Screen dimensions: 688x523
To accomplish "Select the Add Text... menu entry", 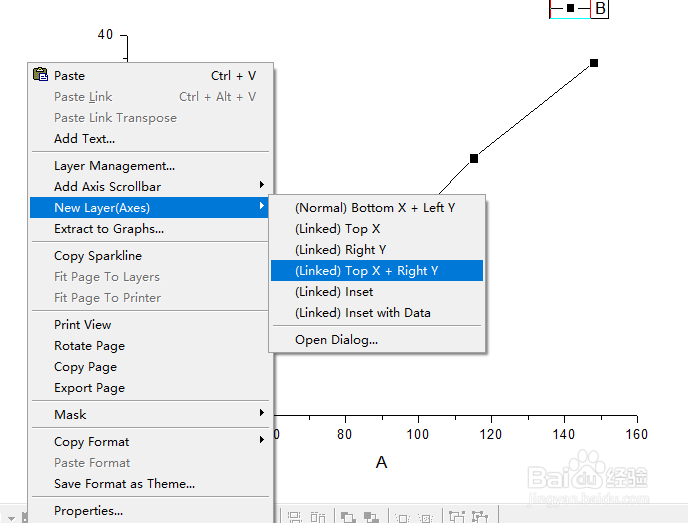I will coord(150,139).
